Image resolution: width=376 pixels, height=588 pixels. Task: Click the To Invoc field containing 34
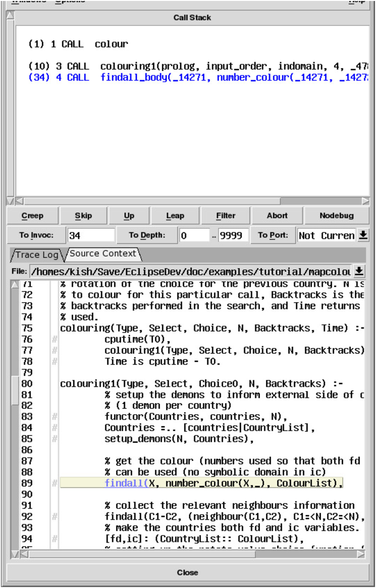(90, 235)
